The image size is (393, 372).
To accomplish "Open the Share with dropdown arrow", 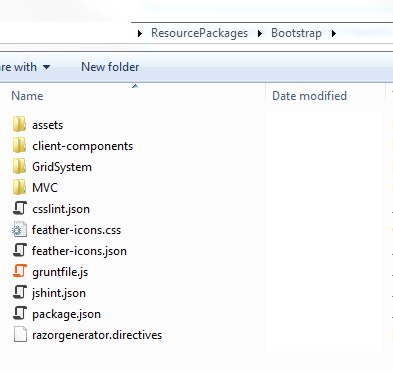I will [46, 67].
